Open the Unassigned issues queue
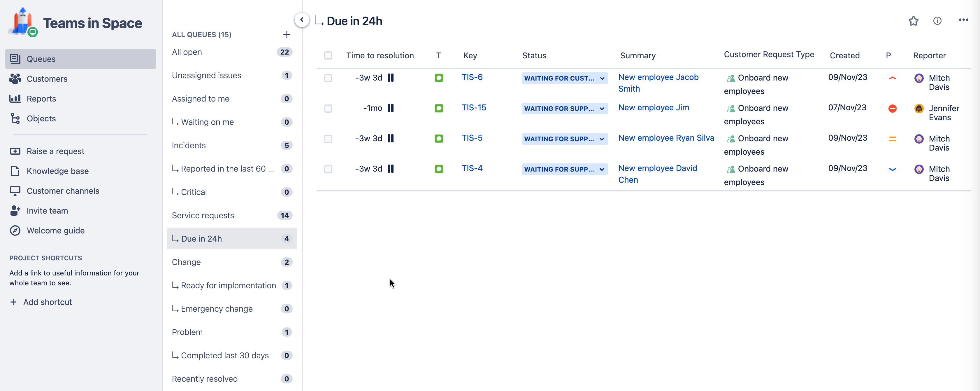 tap(232, 75)
